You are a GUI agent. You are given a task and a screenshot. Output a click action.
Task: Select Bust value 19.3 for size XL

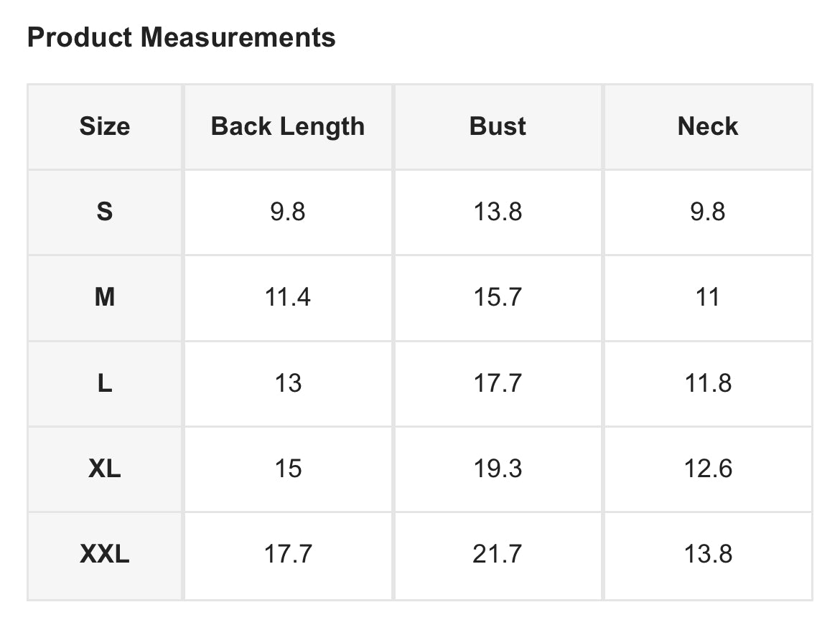coord(498,469)
